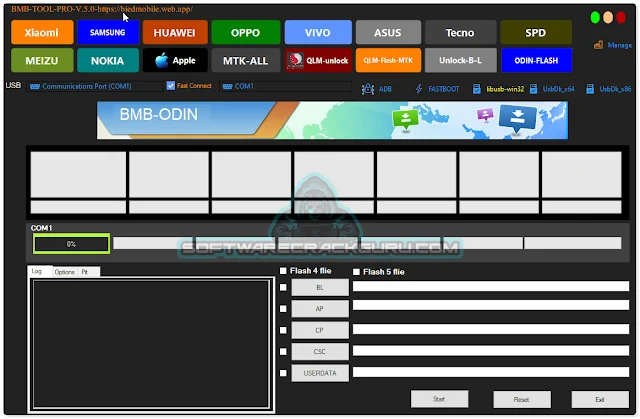
Task: Toggle the Fast Connect checkbox
Action: click(x=171, y=85)
